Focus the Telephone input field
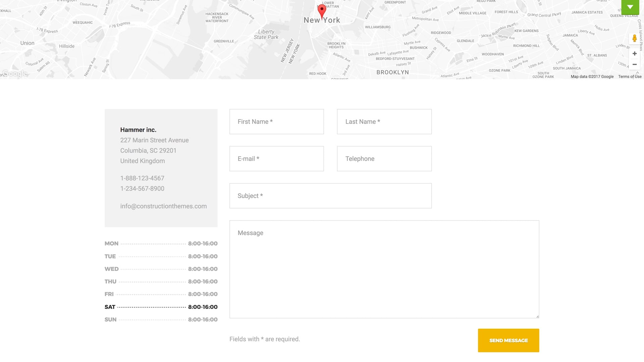This screenshot has height=362, width=644. click(384, 159)
